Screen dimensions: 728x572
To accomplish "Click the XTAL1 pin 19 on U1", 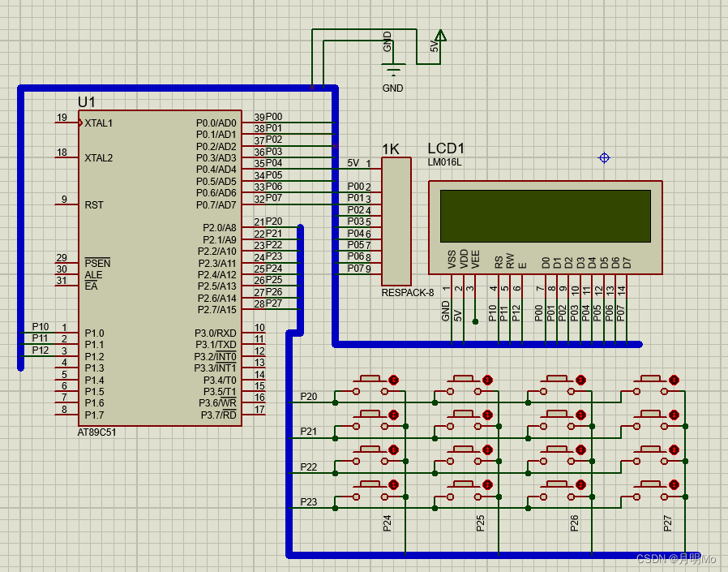I will 66,123.
